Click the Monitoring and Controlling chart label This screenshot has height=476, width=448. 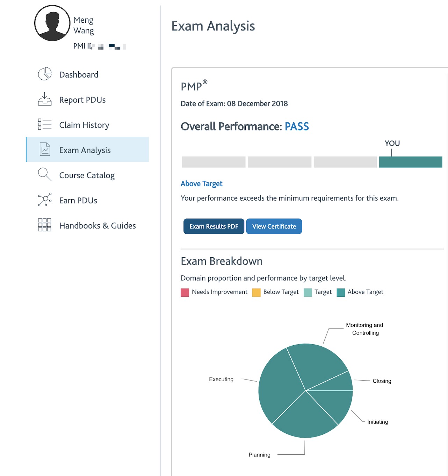pyautogui.click(x=364, y=329)
